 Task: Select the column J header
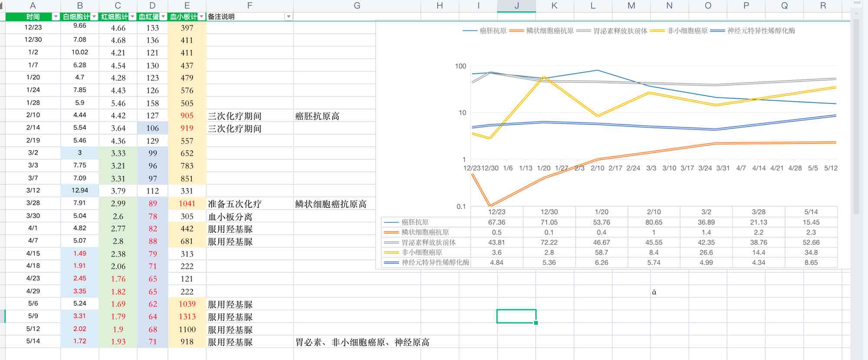coord(516,6)
